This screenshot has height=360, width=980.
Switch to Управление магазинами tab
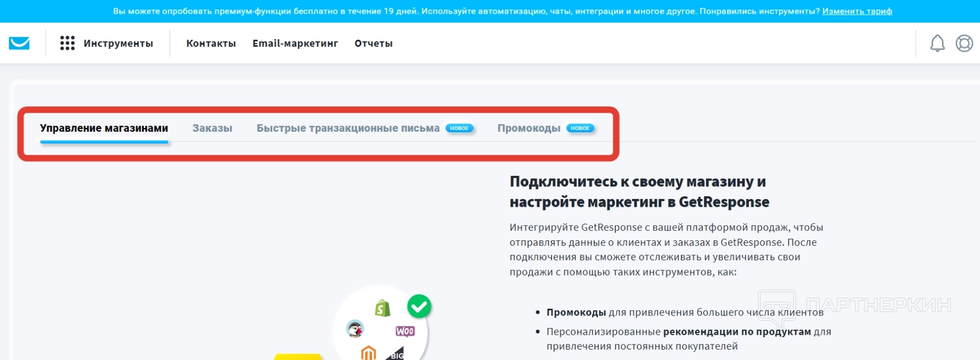pos(104,128)
